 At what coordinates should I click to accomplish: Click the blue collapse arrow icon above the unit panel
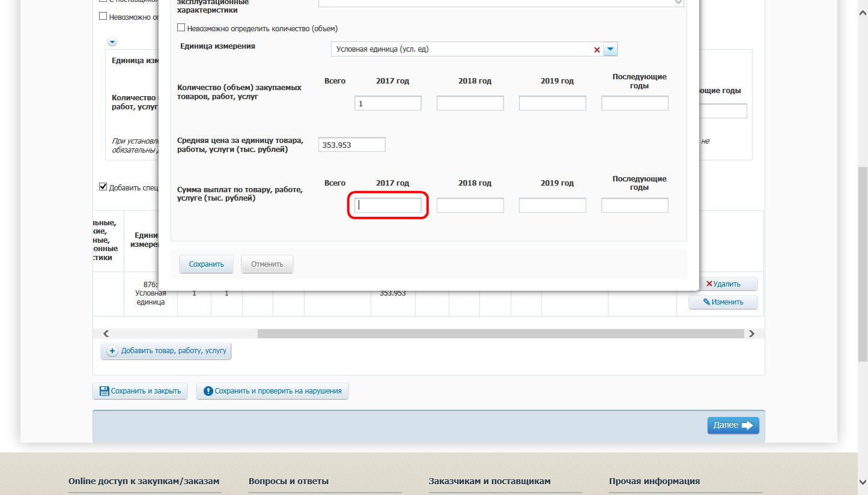pyautogui.click(x=112, y=42)
